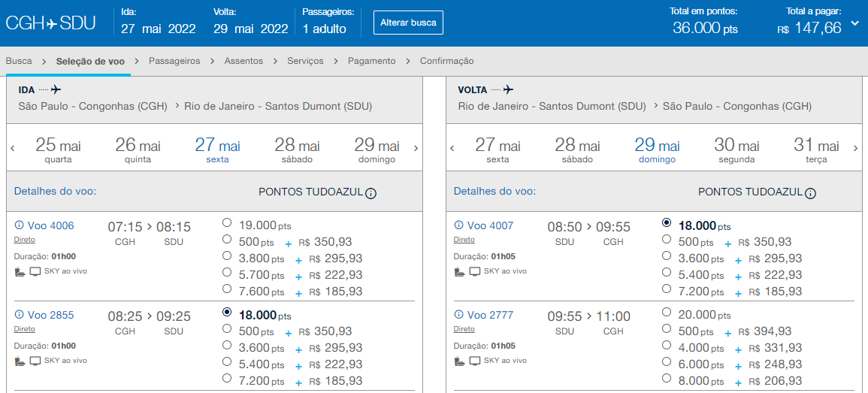Click 1 adulto passenger count in header
The height and width of the screenshot is (393, 868).
(325, 29)
